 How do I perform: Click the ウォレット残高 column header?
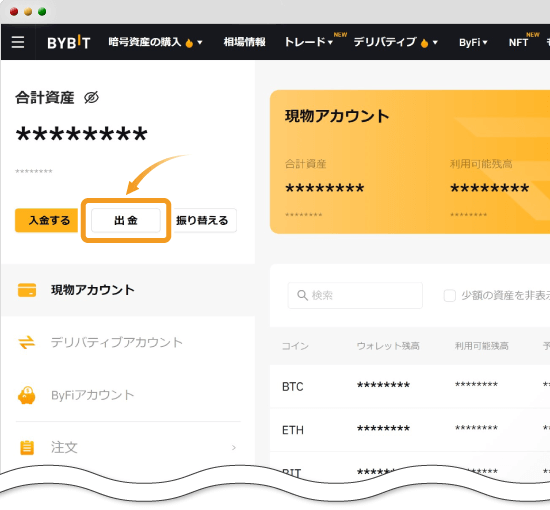(388, 346)
